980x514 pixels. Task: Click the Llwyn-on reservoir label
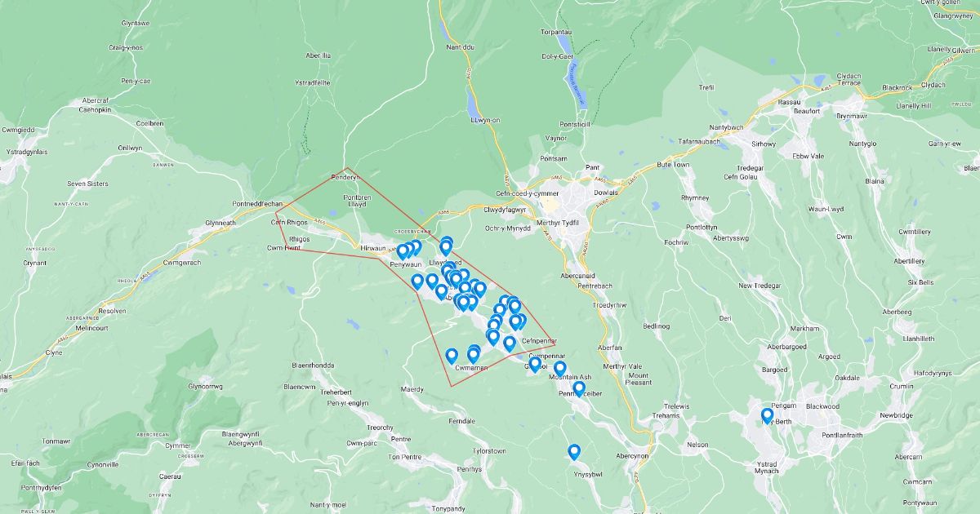click(484, 119)
